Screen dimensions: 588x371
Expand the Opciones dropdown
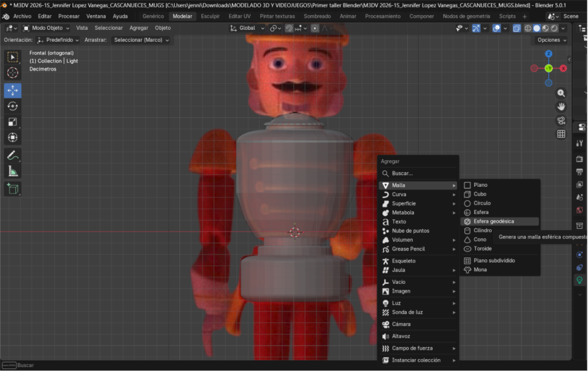[x=551, y=40]
